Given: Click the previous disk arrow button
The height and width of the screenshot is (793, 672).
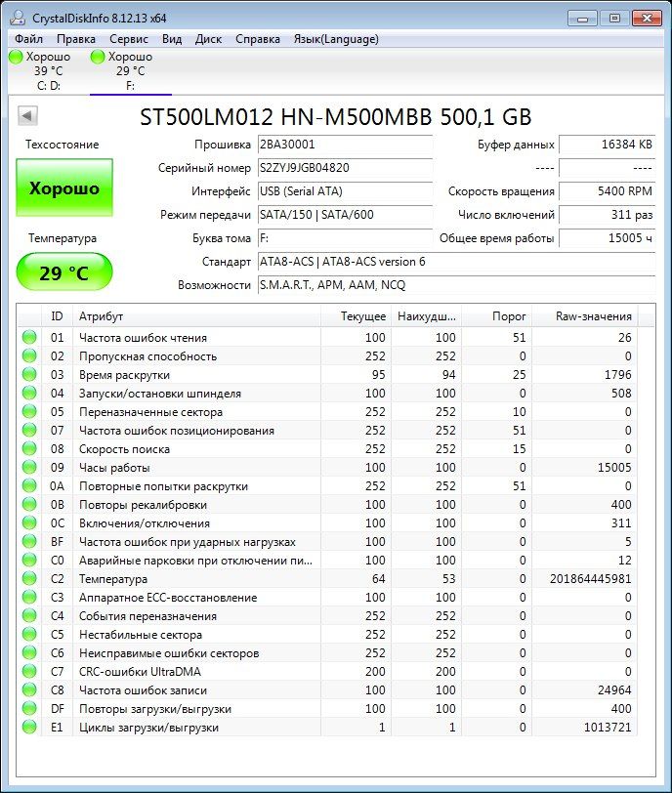Looking at the screenshot, I should pos(27,116).
